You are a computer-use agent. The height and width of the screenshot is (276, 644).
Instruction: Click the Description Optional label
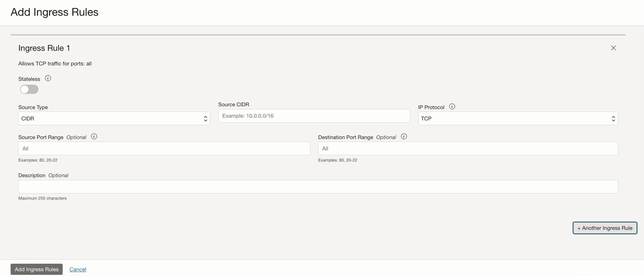pyautogui.click(x=43, y=175)
